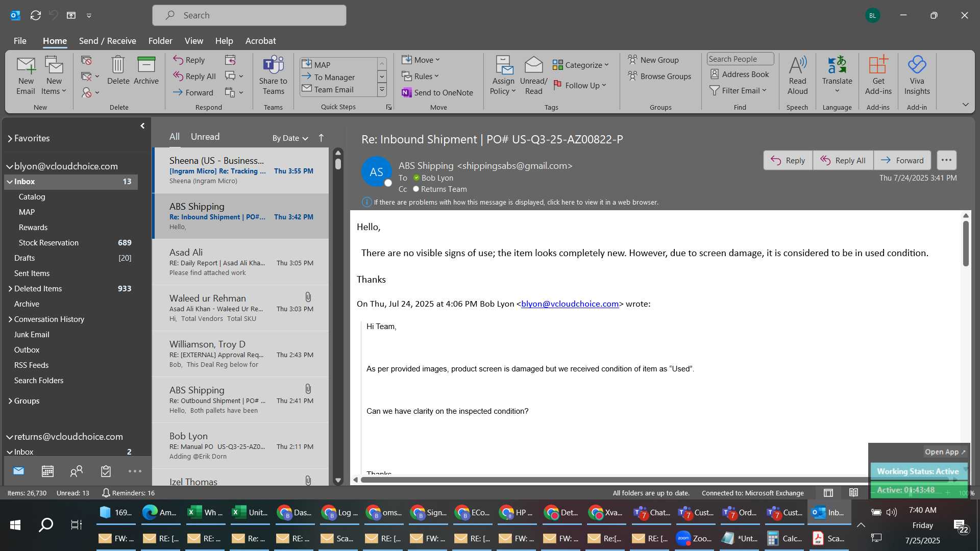The height and width of the screenshot is (551, 980).
Task: Expand the Favorites section
Action: coord(10,138)
